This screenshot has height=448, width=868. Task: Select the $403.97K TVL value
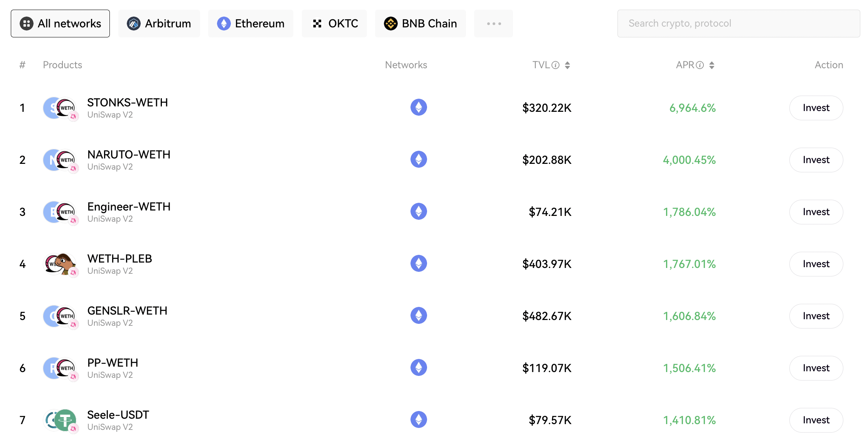(547, 264)
